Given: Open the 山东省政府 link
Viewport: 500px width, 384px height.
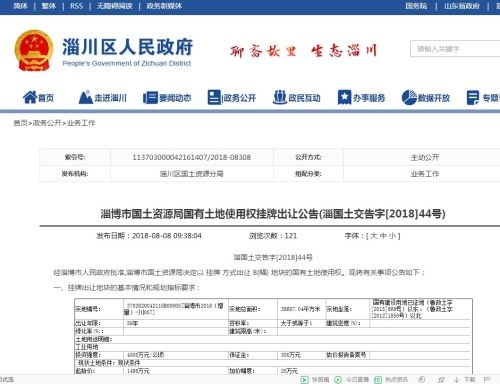Looking at the screenshot, I should [462, 6].
